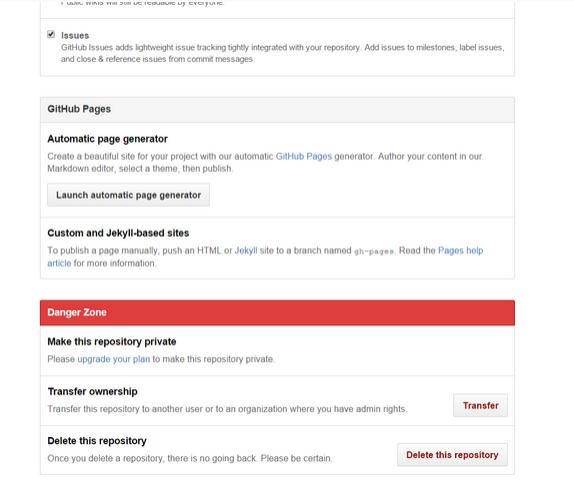Viewport: 574px width, 484px height.
Task: Click the Transfer button
Action: (480, 405)
